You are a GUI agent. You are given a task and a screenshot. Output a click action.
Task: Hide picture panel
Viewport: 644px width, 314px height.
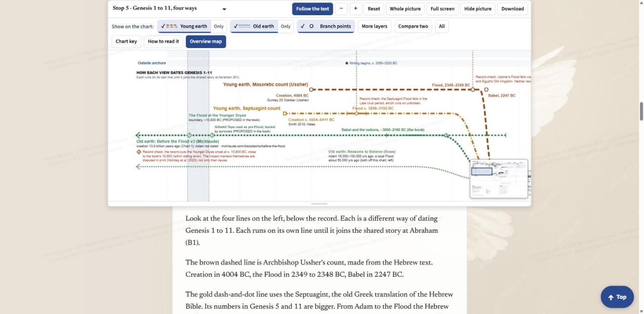tap(478, 9)
